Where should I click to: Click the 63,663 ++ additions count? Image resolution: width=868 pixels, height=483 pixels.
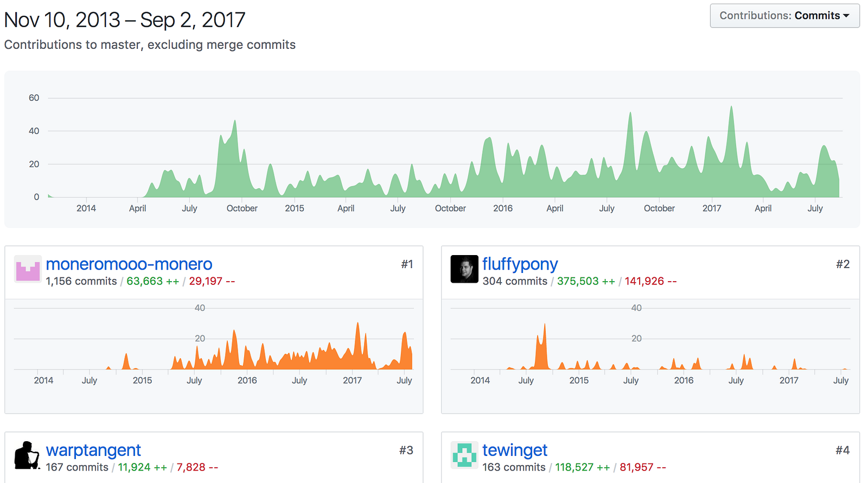153,281
